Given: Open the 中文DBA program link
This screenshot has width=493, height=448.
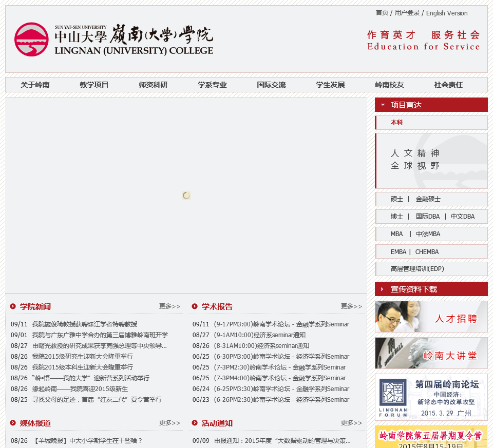Looking at the screenshot, I should tap(463, 217).
